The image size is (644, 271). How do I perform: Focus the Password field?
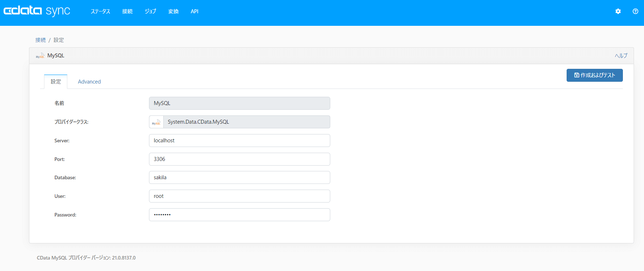[x=240, y=215]
